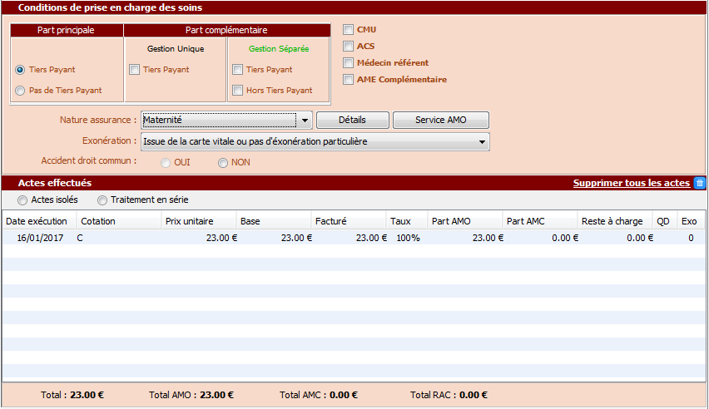Tick the ACS checkbox
709x409 pixels.
click(348, 46)
